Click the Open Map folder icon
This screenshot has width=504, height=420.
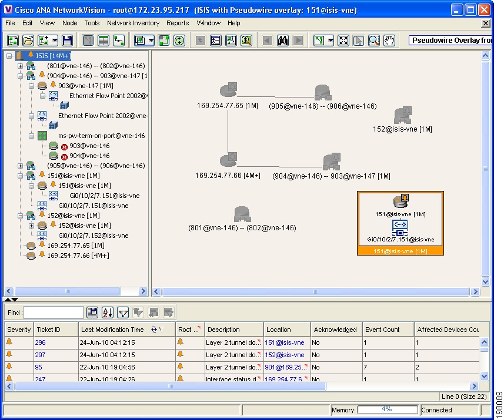28,41
